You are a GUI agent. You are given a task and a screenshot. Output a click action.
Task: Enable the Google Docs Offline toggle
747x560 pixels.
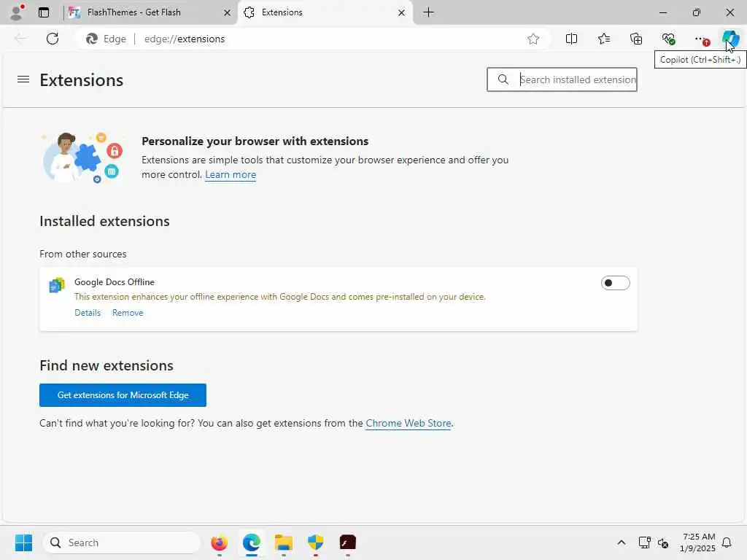[x=615, y=283]
